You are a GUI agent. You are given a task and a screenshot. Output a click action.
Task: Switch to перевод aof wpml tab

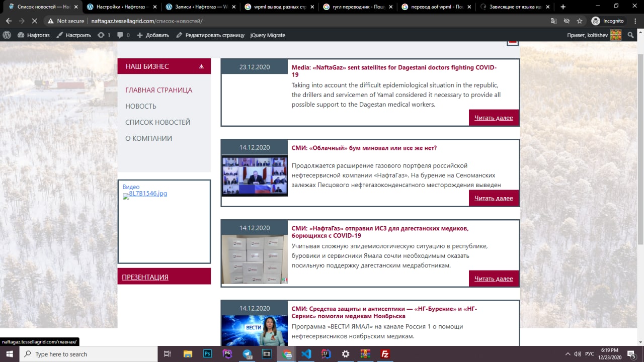click(433, 7)
